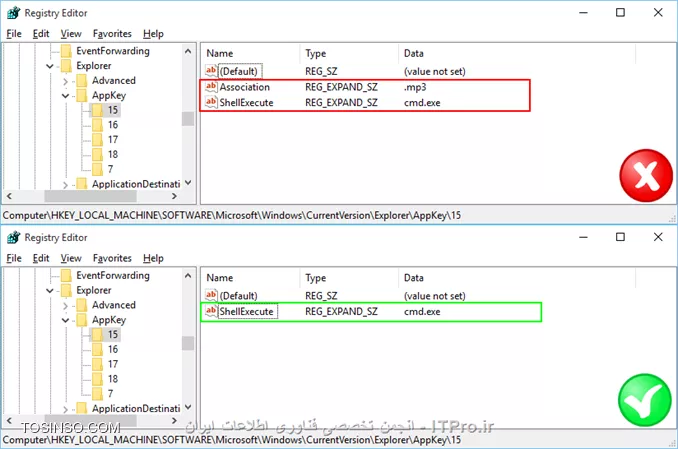Click Registry Editor app icon in bottom window

tap(13, 237)
